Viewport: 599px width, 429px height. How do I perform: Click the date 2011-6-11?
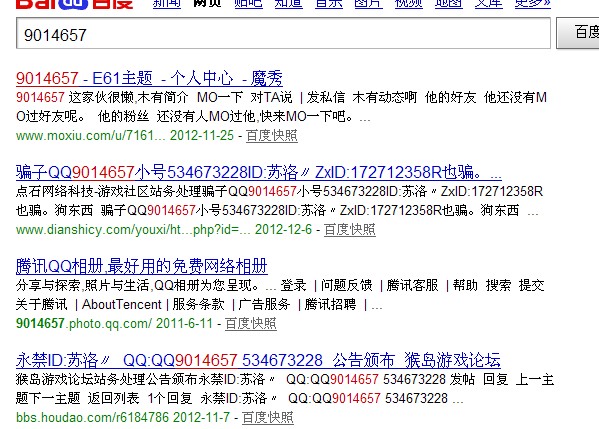(x=184, y=324)
